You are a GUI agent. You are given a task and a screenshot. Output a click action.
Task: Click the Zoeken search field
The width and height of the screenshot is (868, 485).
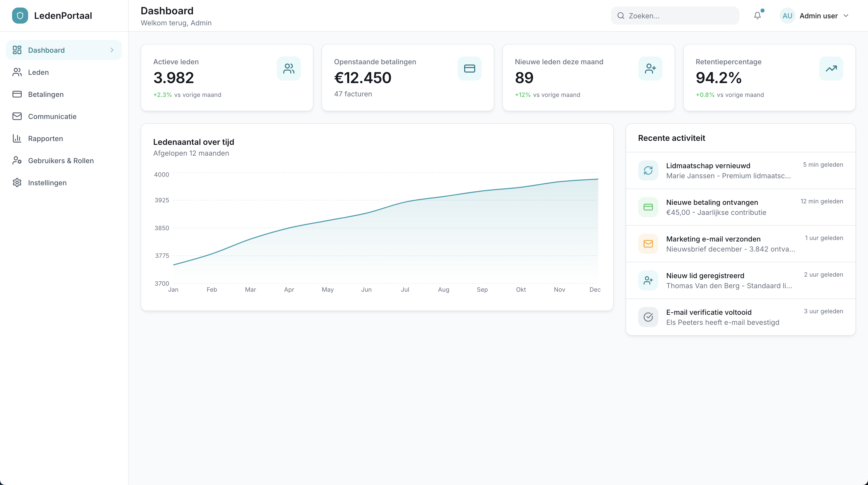coord(674,16)
